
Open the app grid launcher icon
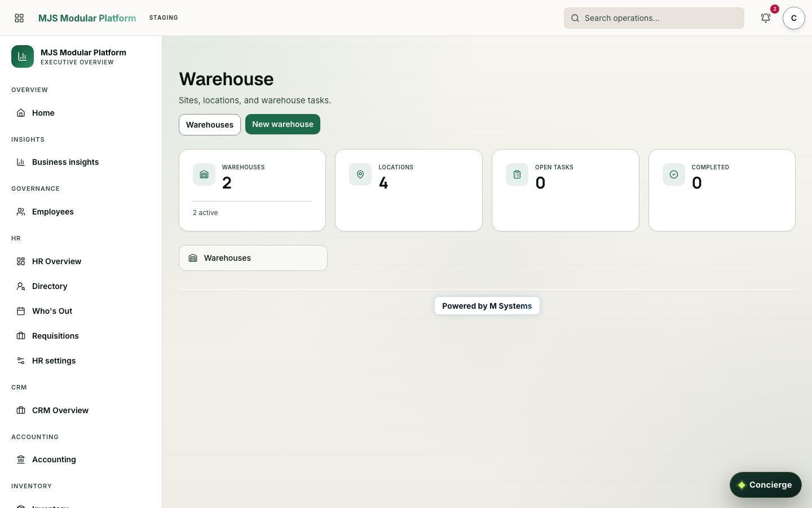(19, 18)
